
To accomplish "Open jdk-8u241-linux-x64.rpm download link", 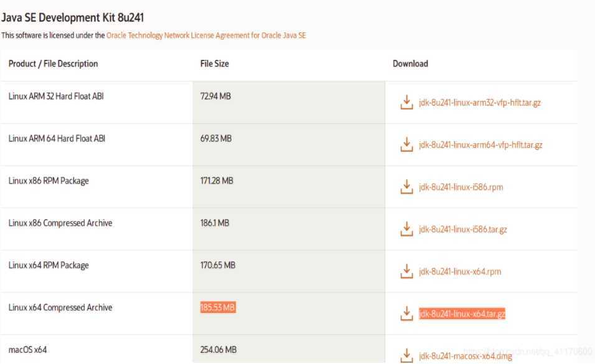I will (x=460, y=271).
